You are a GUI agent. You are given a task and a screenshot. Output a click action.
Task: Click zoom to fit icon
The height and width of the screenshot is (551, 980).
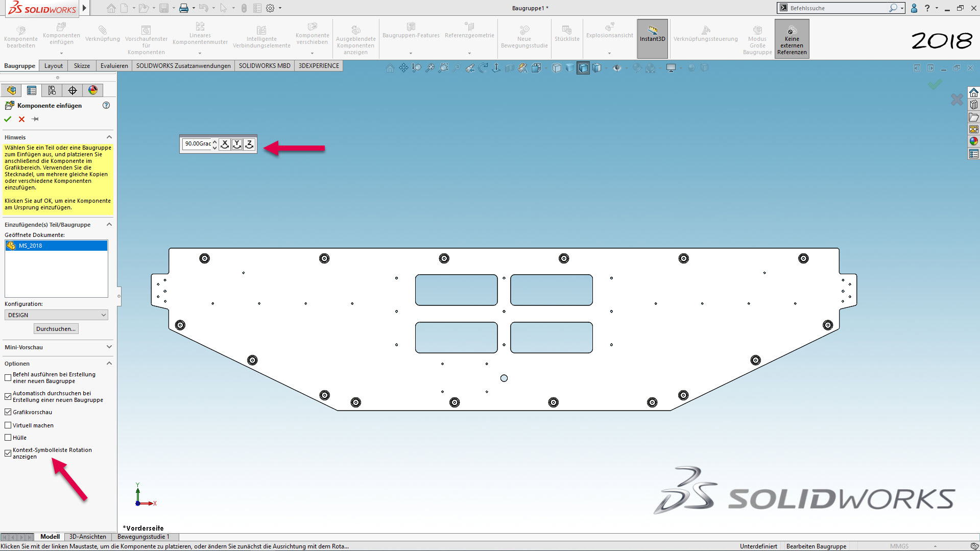click(x=430, y=68)
